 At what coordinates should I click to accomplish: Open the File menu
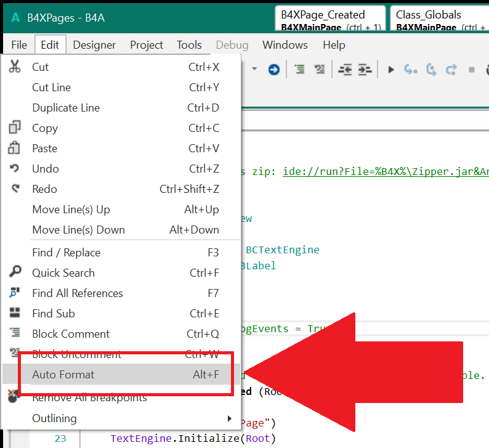[19, 45]
